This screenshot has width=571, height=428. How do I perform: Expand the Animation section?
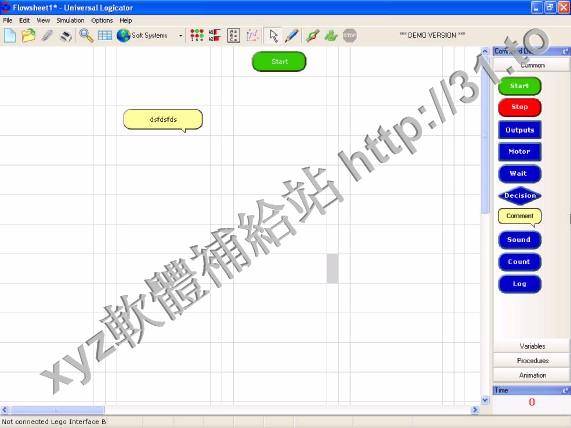pyautogui.click(x=532, y=375)
